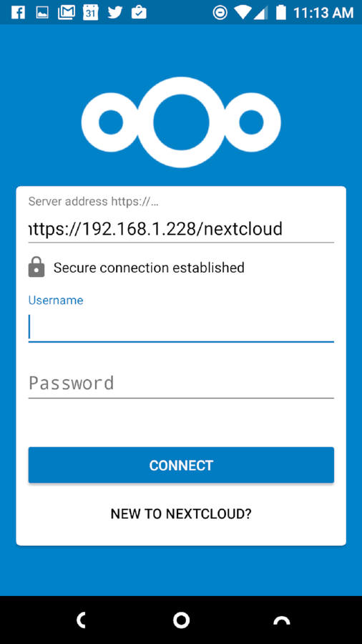Tap the do-not-disturb status icon

pyautogui.click(x=220, y=12)
